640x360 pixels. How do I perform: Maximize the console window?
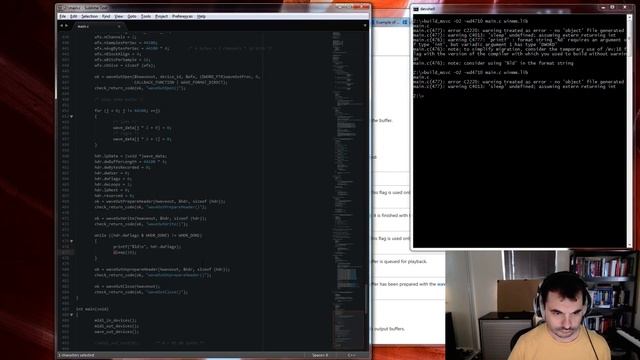point(612,8)
